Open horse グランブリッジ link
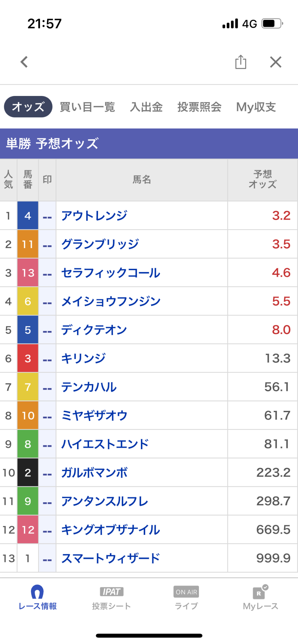Image resolution: width=298 pixels, height=644 pixels. (x=100, y=244)
